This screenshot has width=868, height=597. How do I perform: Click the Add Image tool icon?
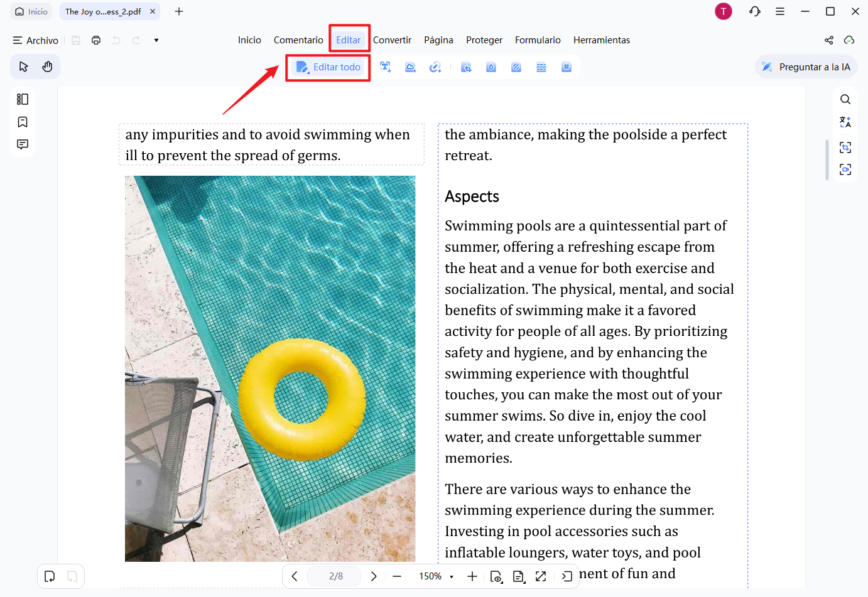(x=411, y=67)
